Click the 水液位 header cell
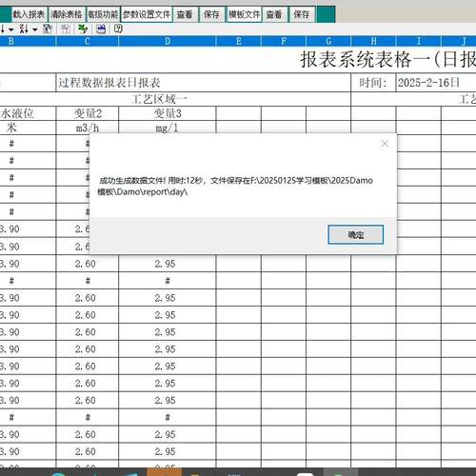The width and height of the screenshot is (476, 476). [28, 113]
